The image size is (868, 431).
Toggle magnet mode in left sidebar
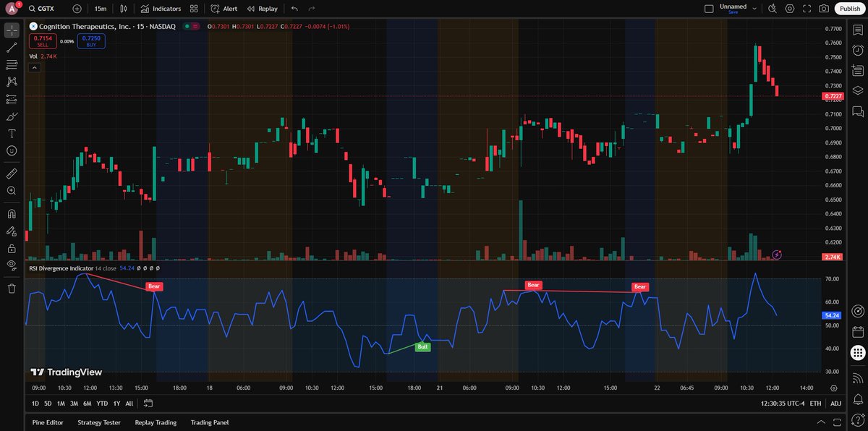pyautogui.click(x=12, y=214)
